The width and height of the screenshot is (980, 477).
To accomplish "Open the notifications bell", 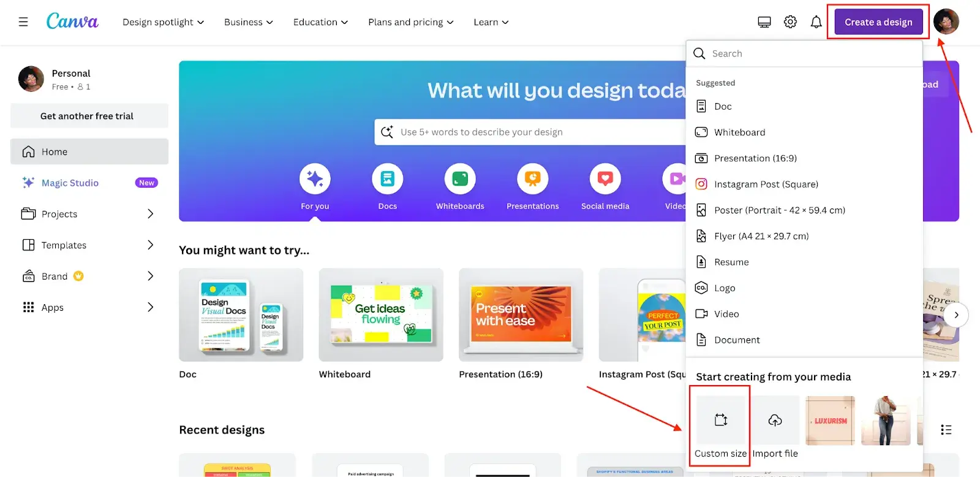I will click(x=816, y=22).
